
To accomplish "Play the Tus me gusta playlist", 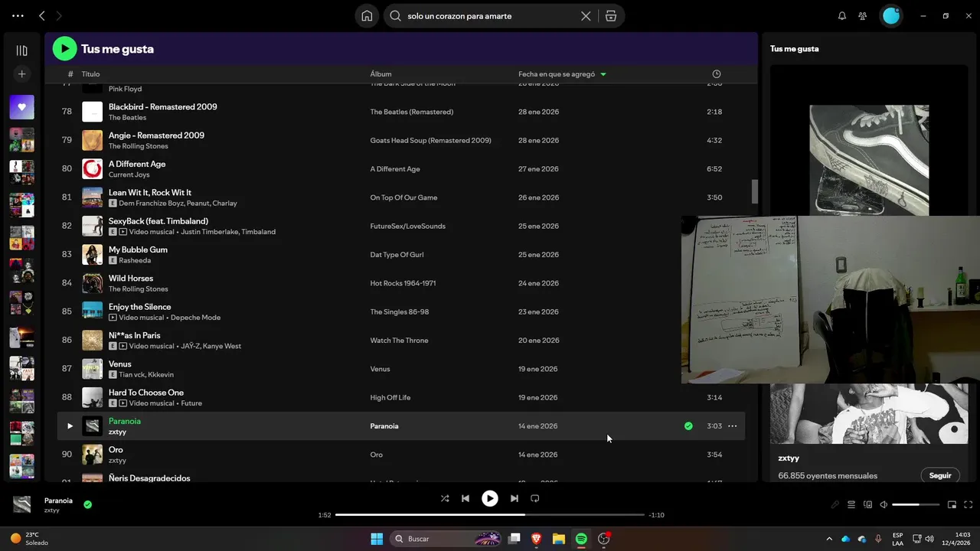I will pos(64,49).
